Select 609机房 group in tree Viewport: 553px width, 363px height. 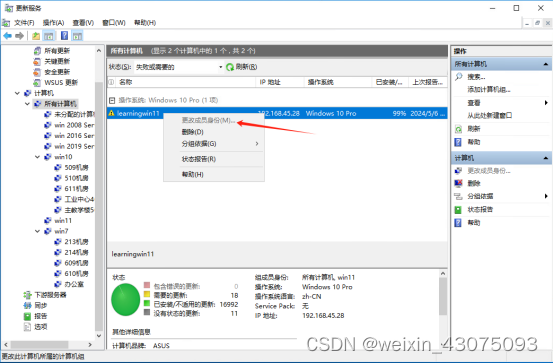tap(76, 263)
